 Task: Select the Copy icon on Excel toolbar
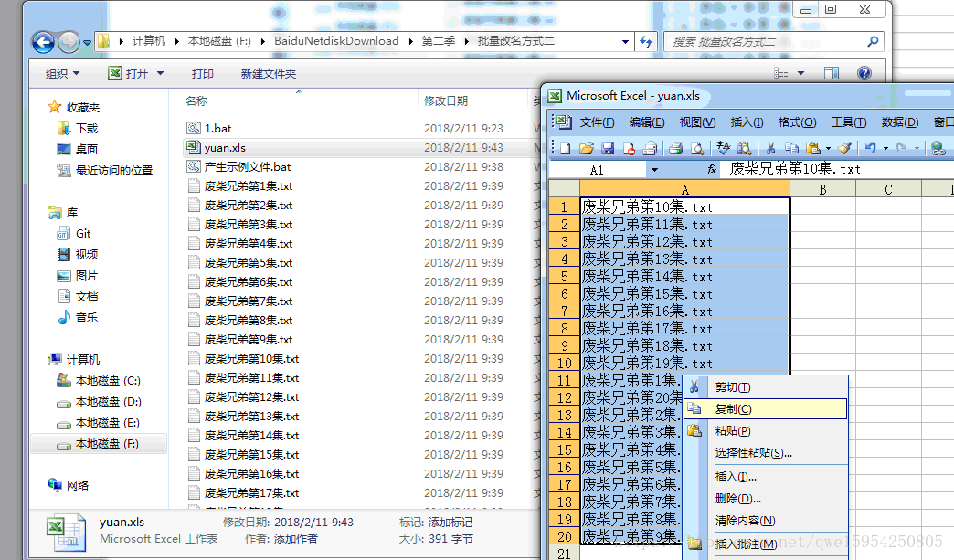(793, 149)
